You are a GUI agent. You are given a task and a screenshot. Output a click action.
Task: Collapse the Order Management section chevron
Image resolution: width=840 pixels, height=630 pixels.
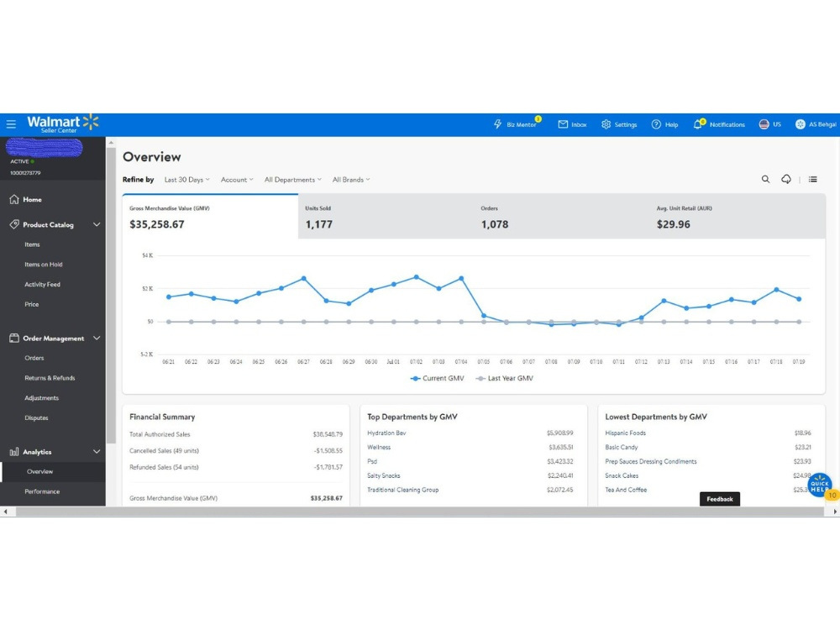pyautogui.click(x=97, y=338)
